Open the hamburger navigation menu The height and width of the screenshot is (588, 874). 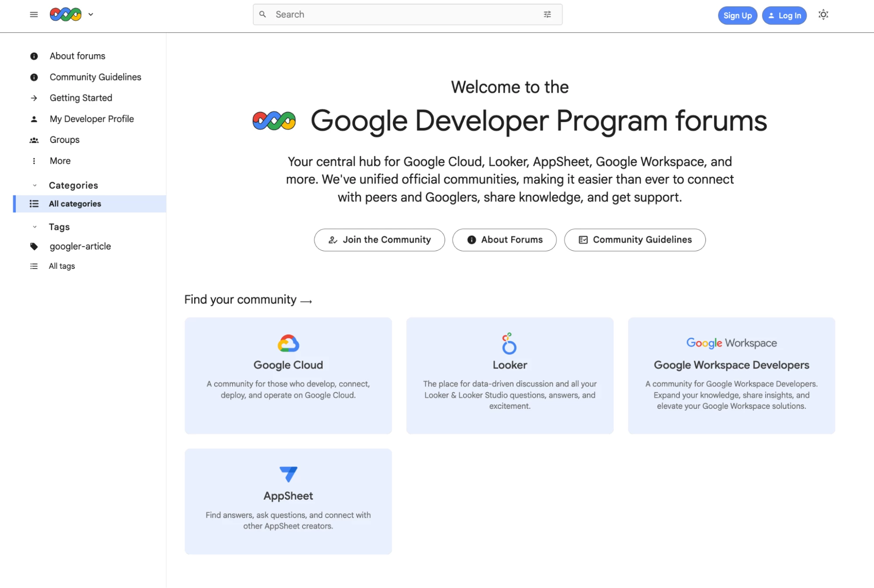[34, 14]
